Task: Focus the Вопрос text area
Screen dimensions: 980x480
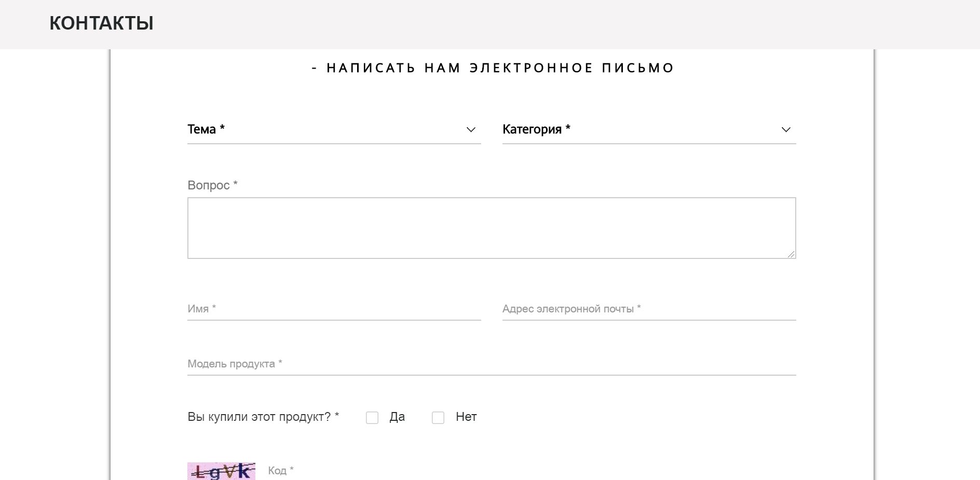Action: click(492, 228)
